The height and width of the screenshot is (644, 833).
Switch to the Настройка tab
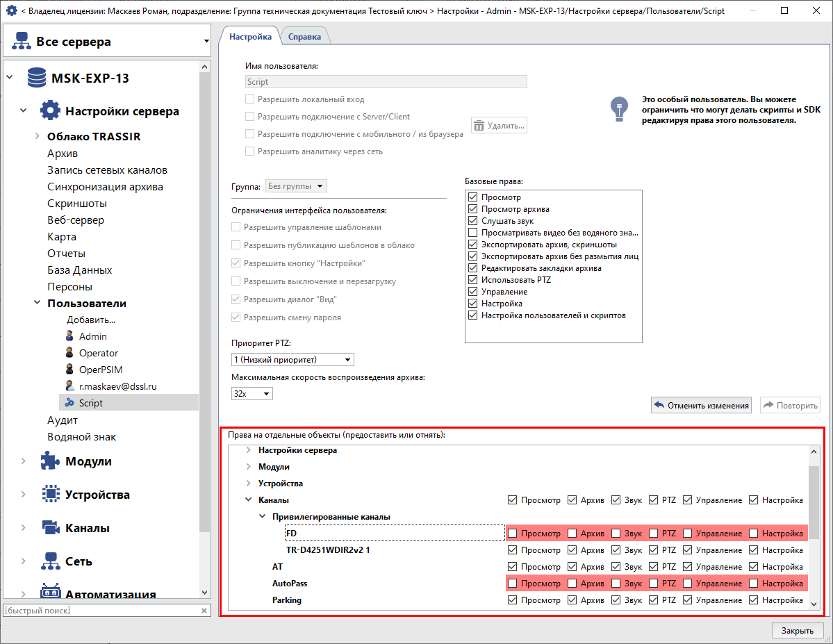[x=250, y=36]
